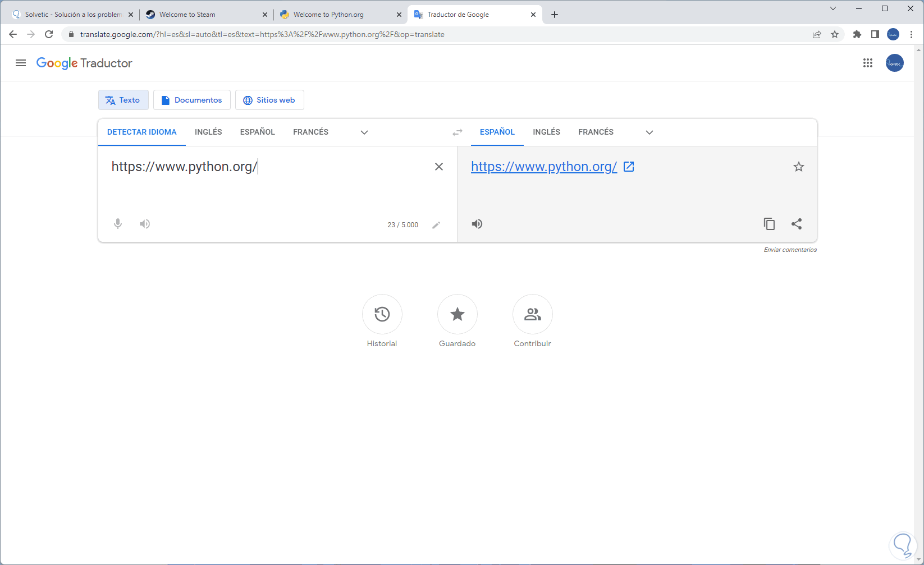Toggle the browser side panel

875,34
